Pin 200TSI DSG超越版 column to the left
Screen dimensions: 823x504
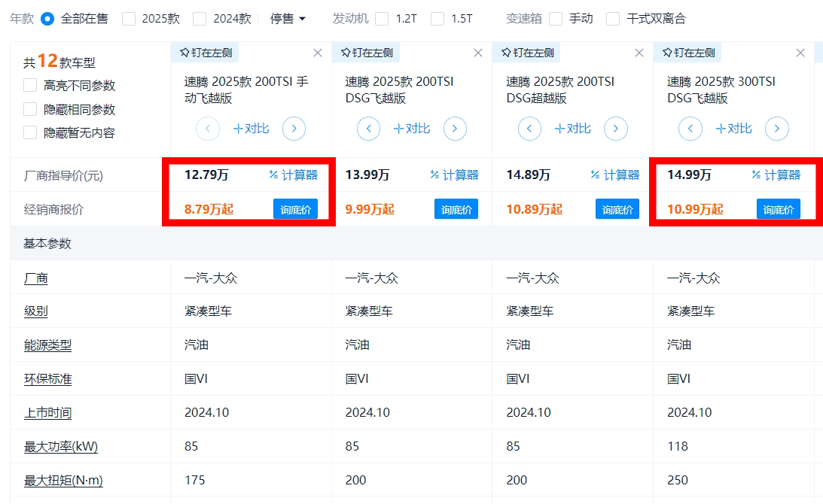pyautogui.click(x=528, y=53)
